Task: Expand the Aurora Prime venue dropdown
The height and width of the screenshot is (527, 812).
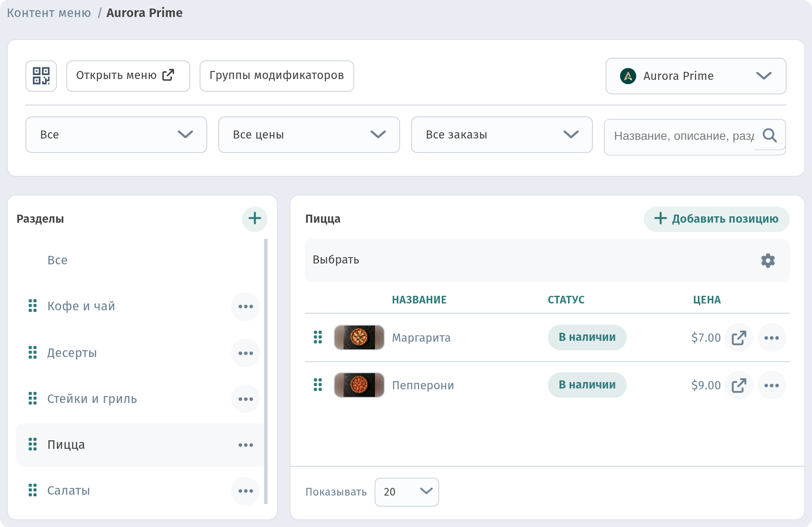Action: click(696, 76)
